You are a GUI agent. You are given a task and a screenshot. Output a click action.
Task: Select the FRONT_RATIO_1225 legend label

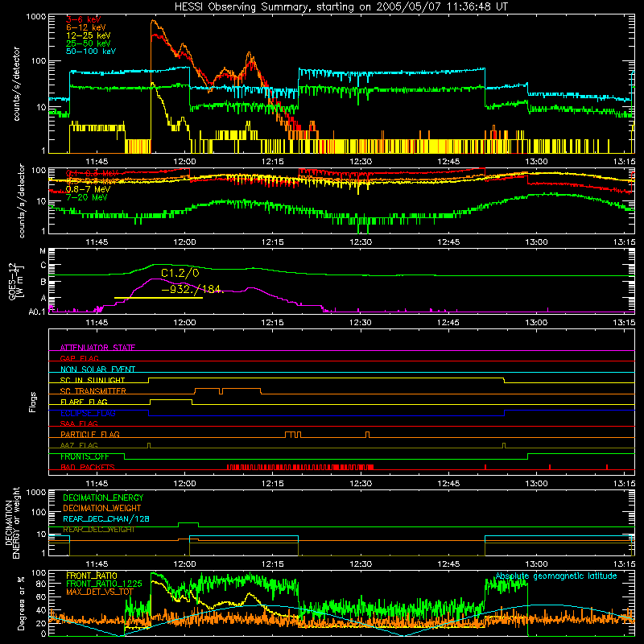pos(104,584)
